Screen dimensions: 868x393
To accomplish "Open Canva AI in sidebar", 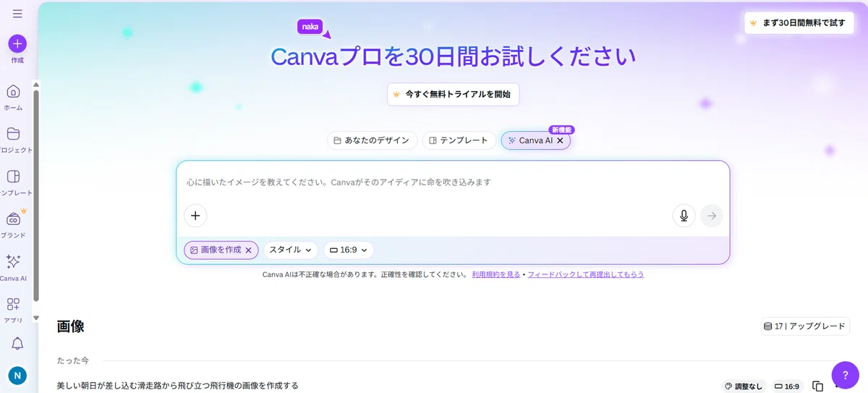I will pyautogui.click(x=13, y=267).
